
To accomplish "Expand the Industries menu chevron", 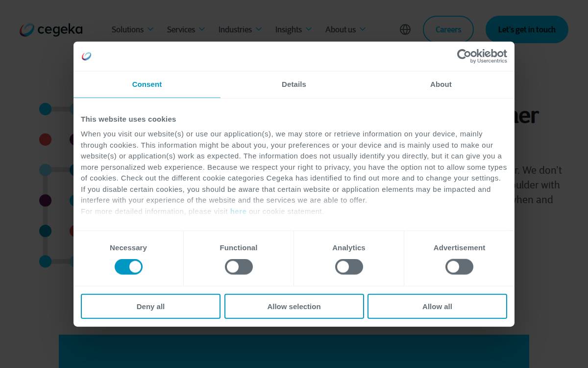I will 259,29.
